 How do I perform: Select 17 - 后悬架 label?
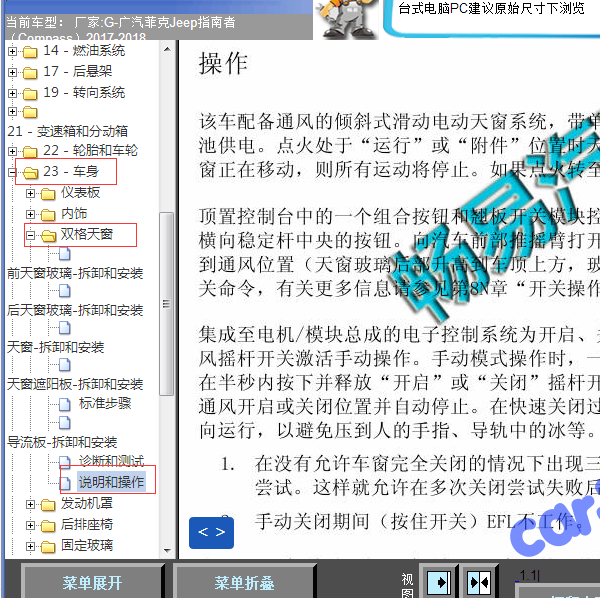tap(77, 71)
